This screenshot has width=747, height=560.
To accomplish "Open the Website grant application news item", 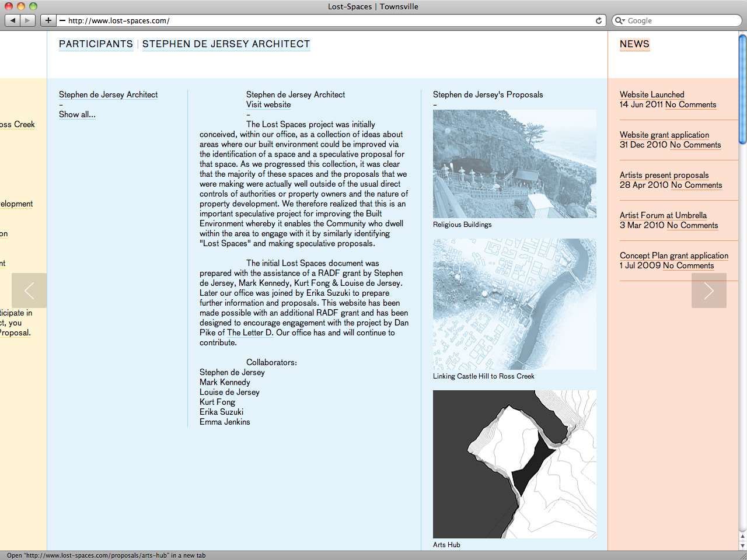I will click(x=664, y=135).
